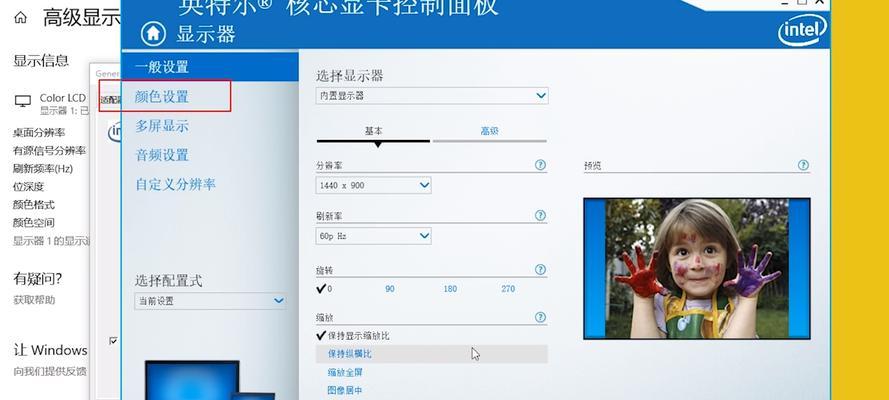This screenshot has height=400, width=889.
Task: Click 向我们提供反馈 link in Windows settings
Action: [50, 371]
